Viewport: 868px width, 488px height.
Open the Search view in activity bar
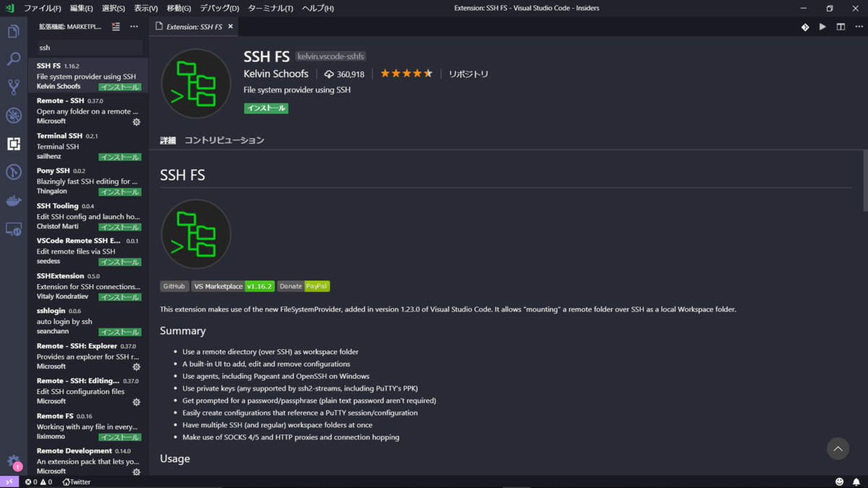pyautogui.click(x=13, y=59)
